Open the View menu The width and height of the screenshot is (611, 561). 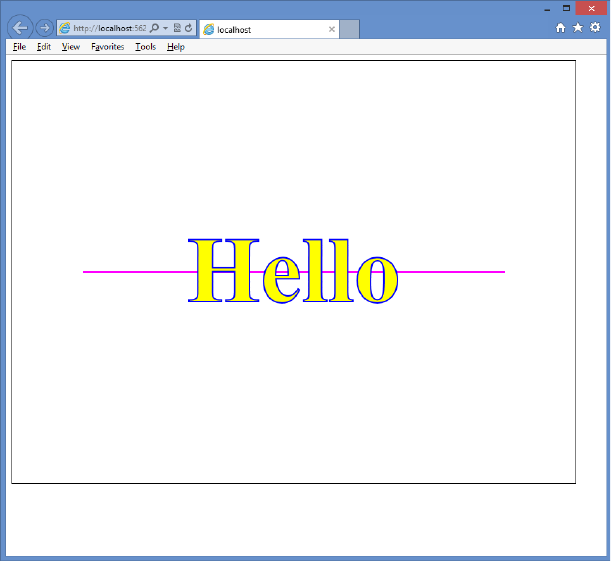pyautogui.click(x=71, y=47)
